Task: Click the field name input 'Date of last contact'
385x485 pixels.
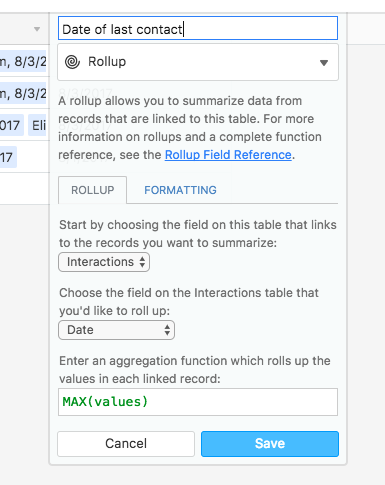Action: tap(198, 28)
